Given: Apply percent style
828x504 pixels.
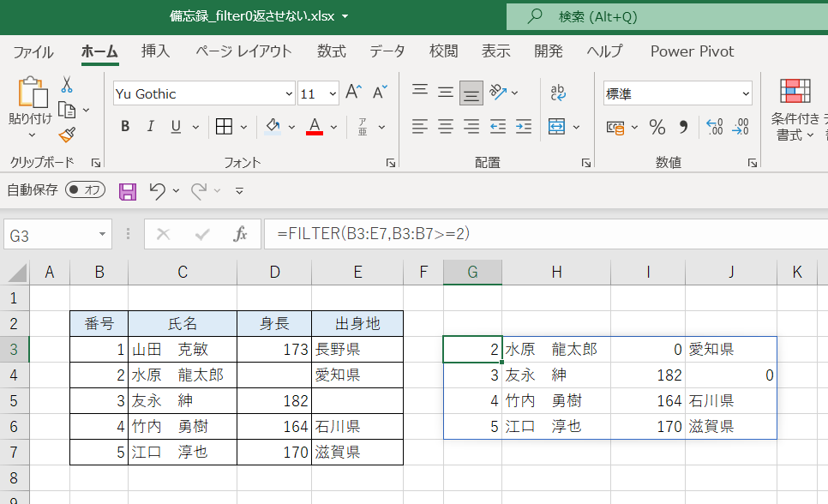Looking at the screenshot, I should tap(657, 127).
